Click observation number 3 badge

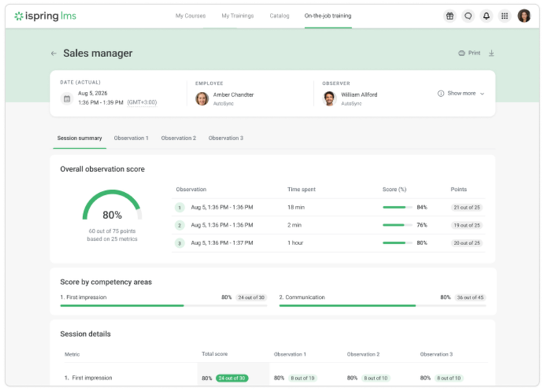pos(179,243)
